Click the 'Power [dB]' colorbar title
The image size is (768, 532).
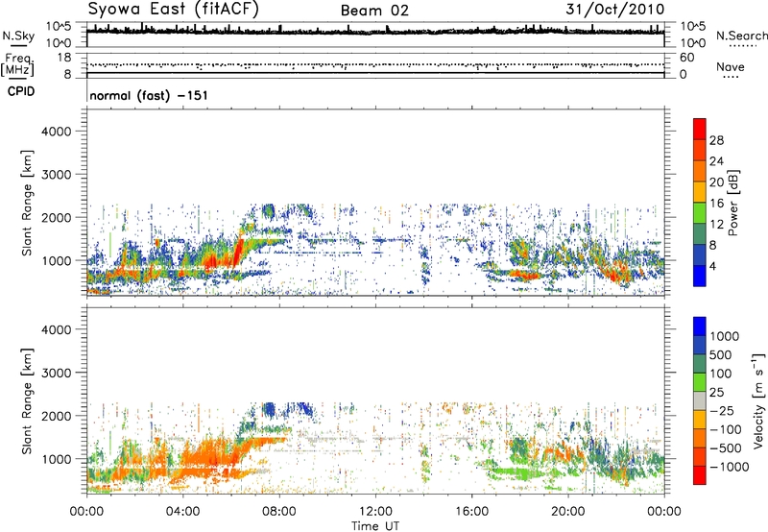[732, 203]
